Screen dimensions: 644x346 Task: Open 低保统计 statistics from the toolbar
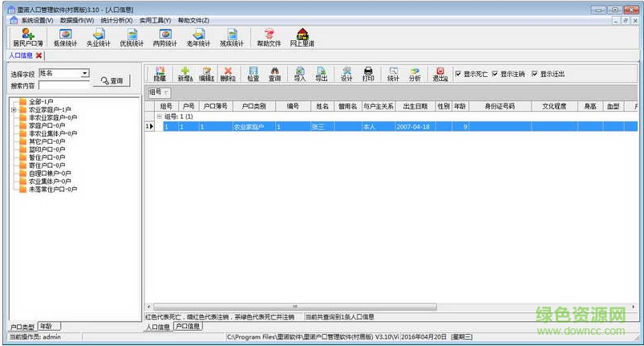(x=65, y=38)
